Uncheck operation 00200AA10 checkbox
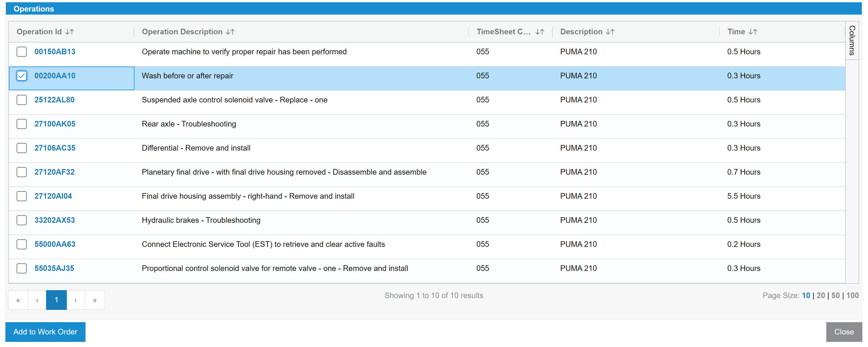The width and height of the screenshot is (868, 347). 22,76
